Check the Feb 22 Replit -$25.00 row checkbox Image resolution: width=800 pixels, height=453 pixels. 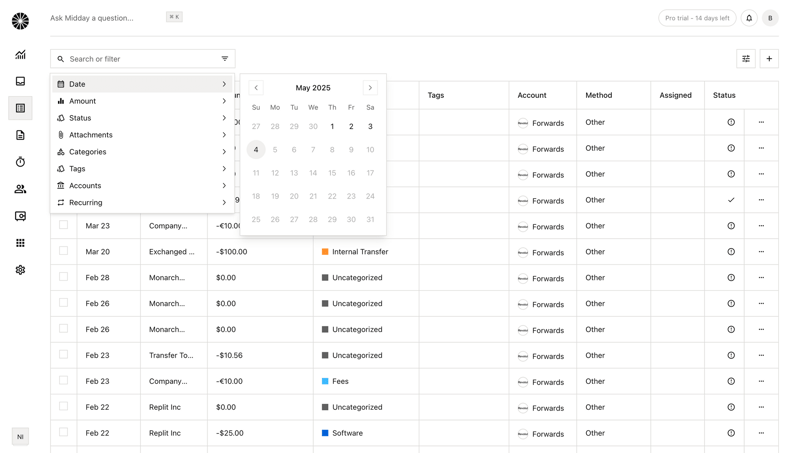63,432
